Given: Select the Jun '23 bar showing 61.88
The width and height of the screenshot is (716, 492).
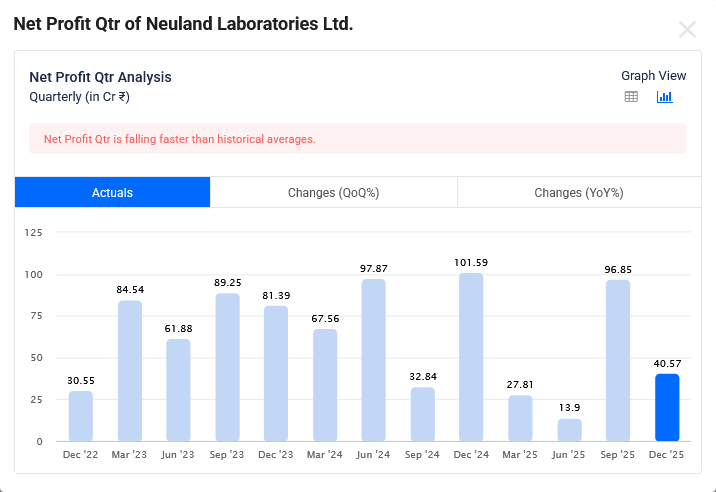Looking at the screenshot, I should 178,390.
